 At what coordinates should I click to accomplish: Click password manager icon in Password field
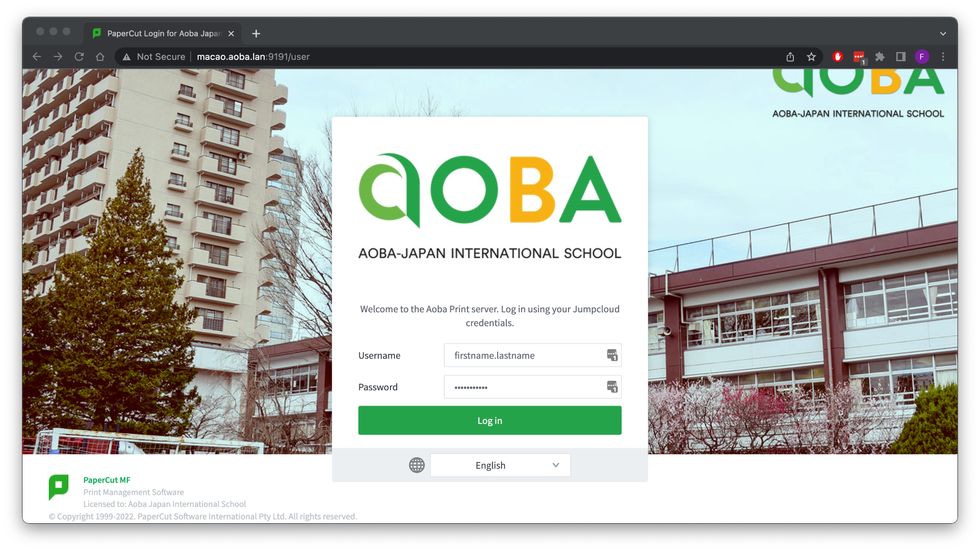612,387
